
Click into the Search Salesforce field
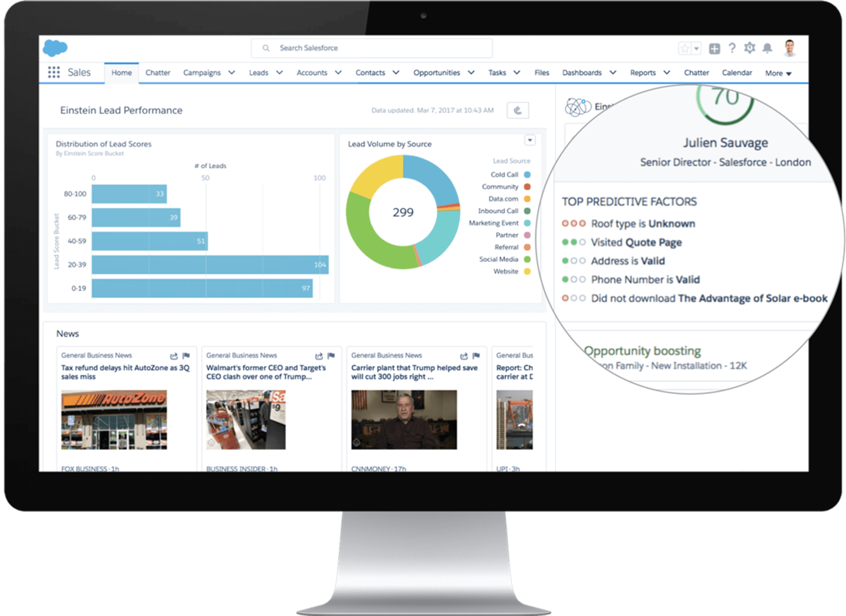(x=372, y=48)
